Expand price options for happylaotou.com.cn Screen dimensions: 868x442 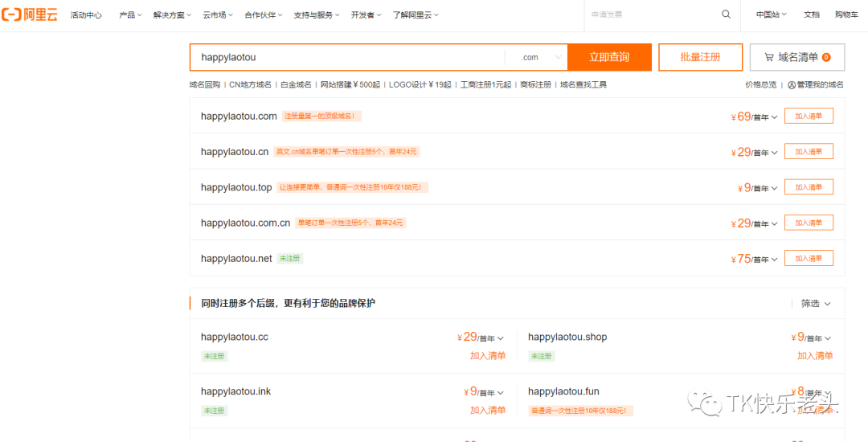point(775,224)
